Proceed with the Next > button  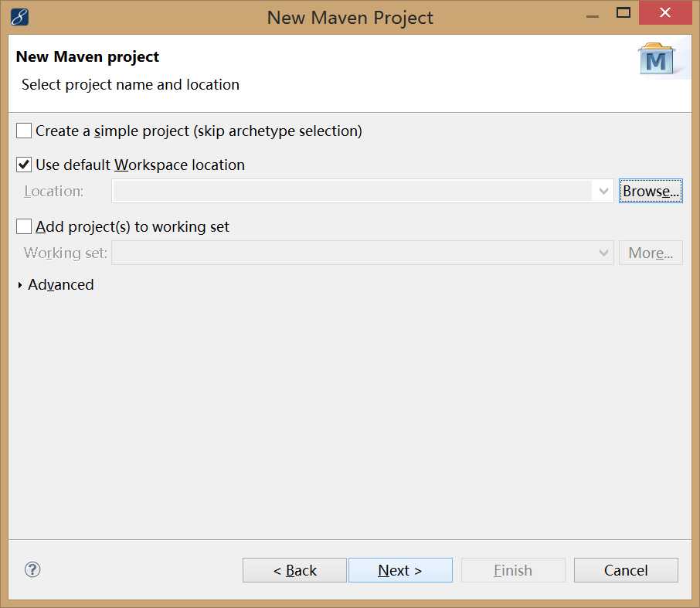pos(400,570)
